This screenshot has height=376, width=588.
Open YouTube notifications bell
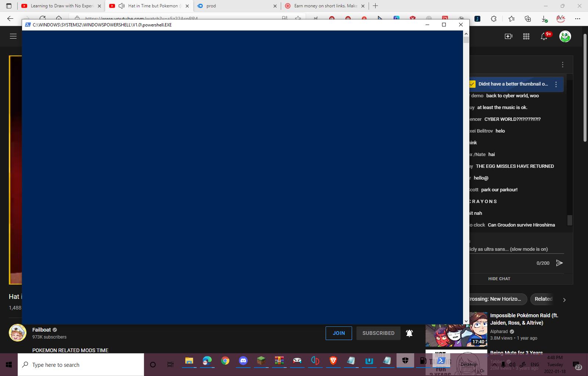click(x=544, y=36)
